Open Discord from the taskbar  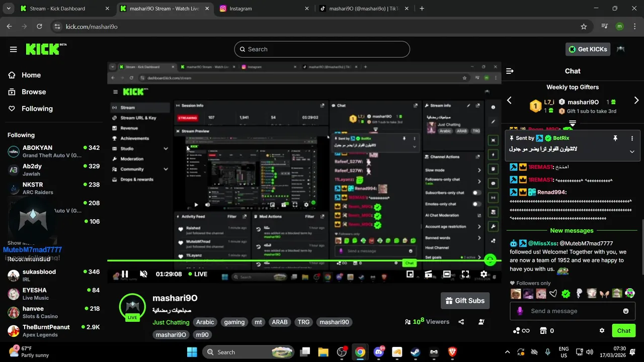pos(379,352)
